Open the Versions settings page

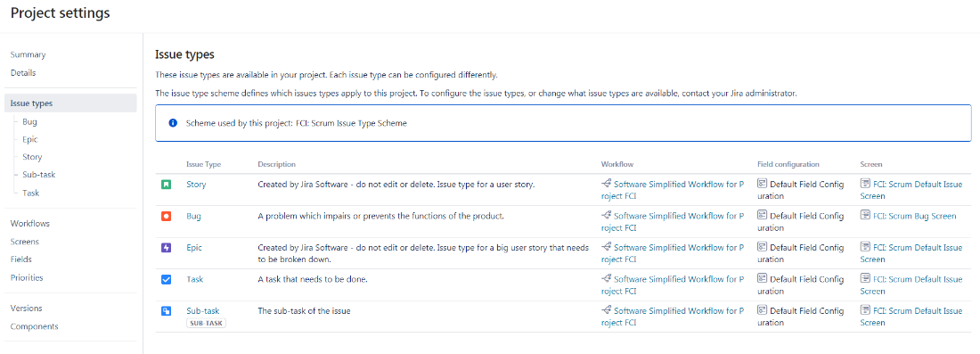click(26, 309)
